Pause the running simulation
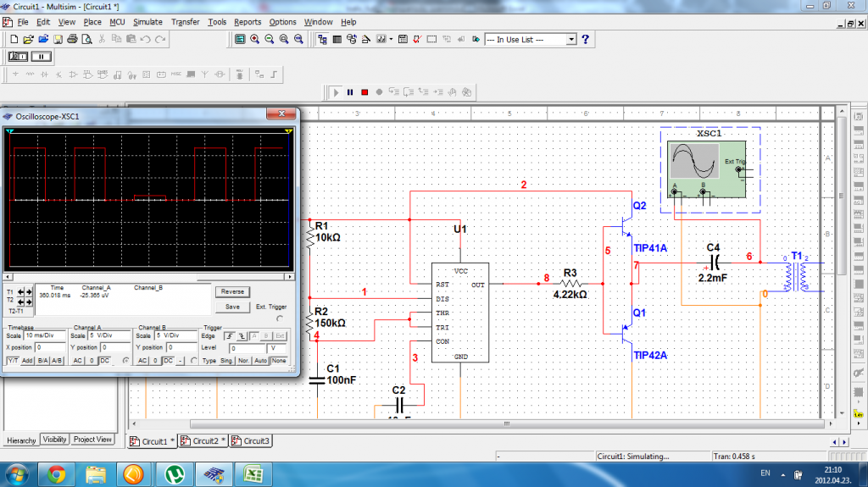The height and width of the screenshot is (487, 868). [x=349, y=91]
